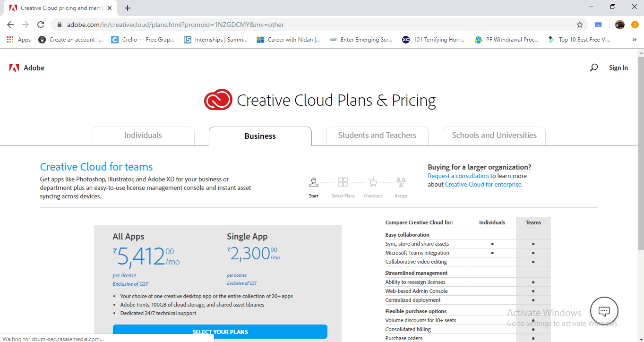Open Chrome's three-dot menu
This screenshot has width=644, height=342.
[x=635, y=25]
